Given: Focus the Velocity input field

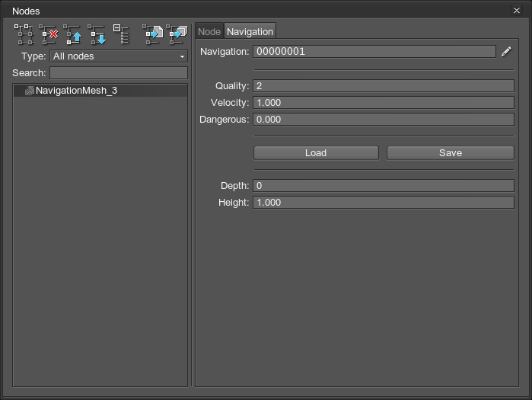Looking at the screenshot, I should tap(383, 103).
